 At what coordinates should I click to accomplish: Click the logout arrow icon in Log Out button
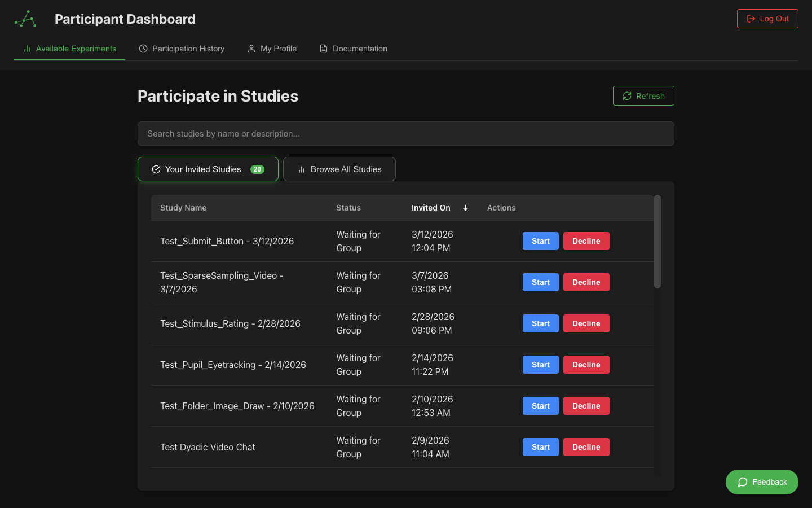(x=751, y=18)
